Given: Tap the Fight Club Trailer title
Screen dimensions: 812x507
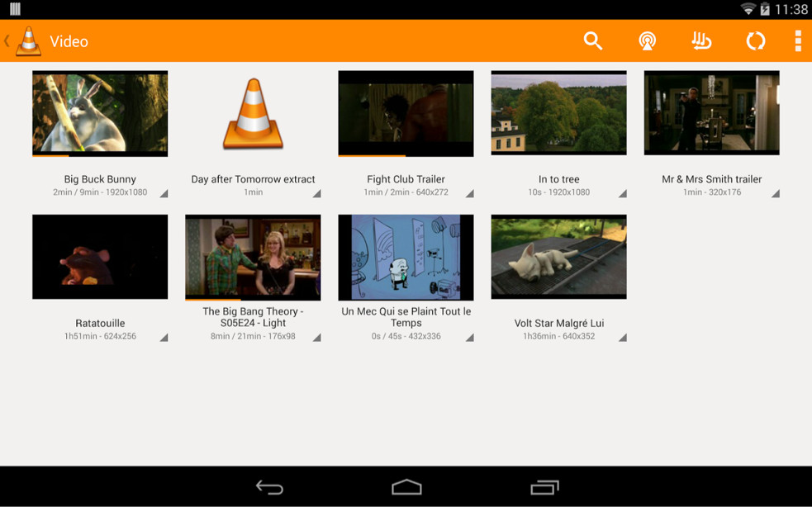Looking at the screenshot, I should 406,179.
